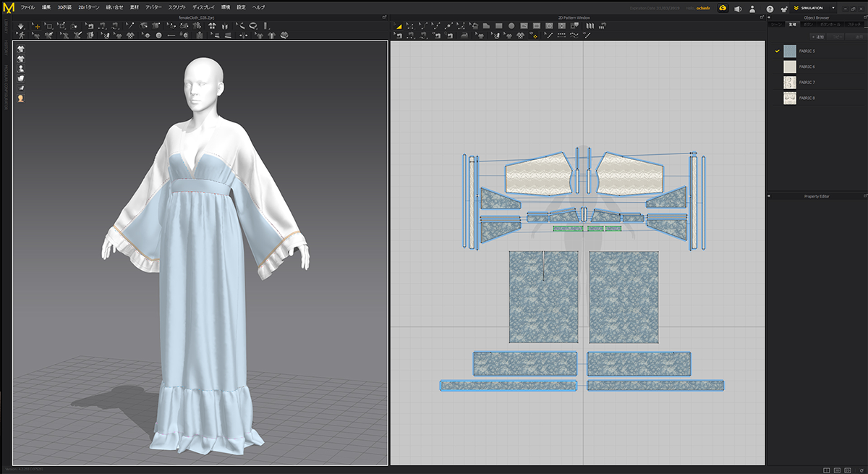Click the yellow diamond sewing icon in 2D toolbar
The height and width of the screenshot is (474, 868).
535,35
